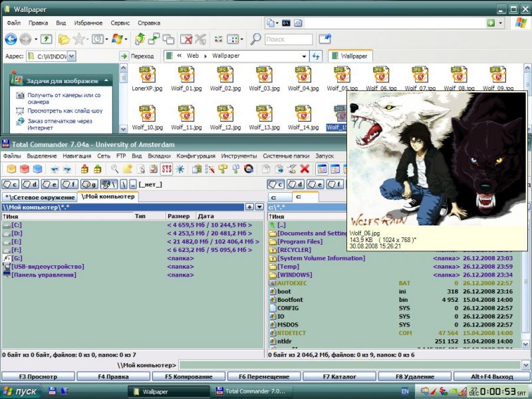Expand the Explorer address bar dropdown

pyautogui.click(x=71, y=57)
